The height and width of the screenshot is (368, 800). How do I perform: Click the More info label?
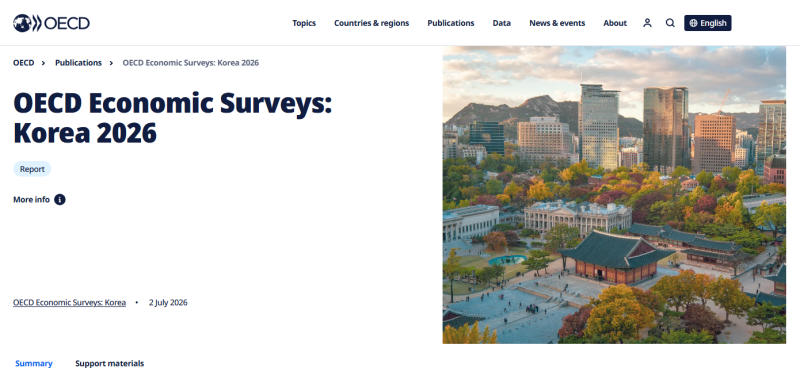31,200
